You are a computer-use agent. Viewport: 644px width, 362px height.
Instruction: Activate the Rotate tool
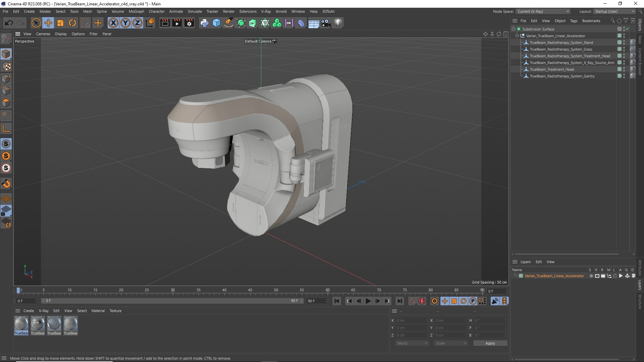coord(72,23)
